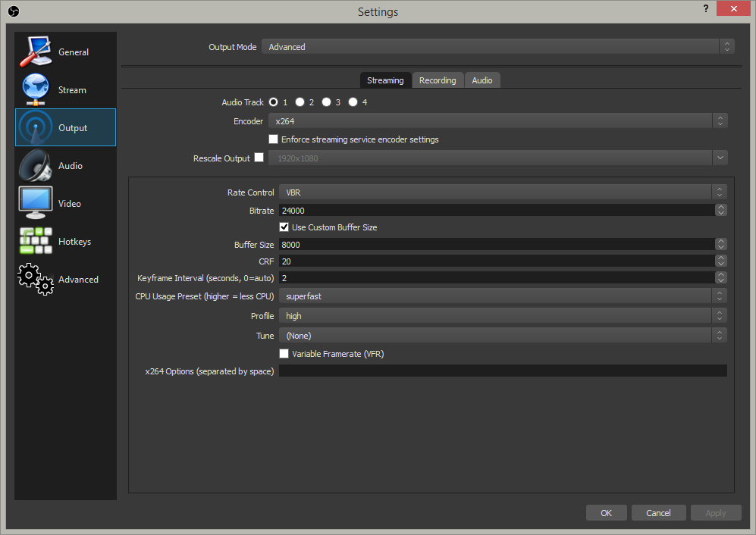Select Audio Track 1 radio button
This screenshot has width=756, height=535.
274,102
